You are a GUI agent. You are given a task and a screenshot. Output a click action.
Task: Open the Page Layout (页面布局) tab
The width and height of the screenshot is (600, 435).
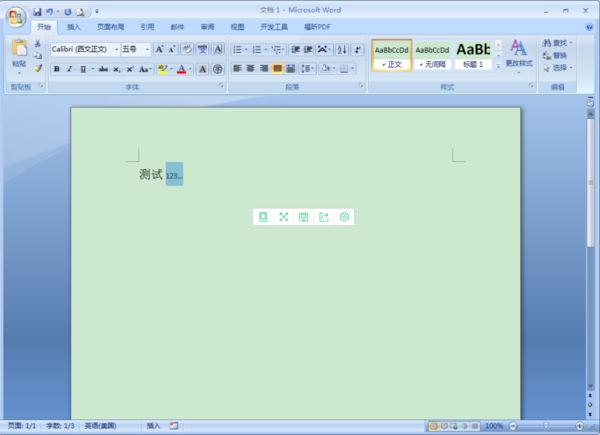111,27
